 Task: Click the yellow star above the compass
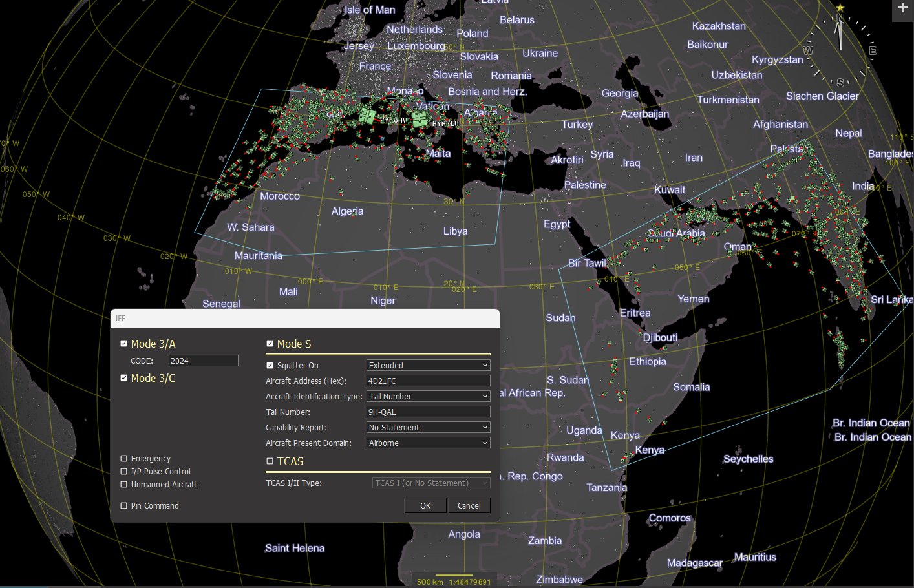coord(840,8)
